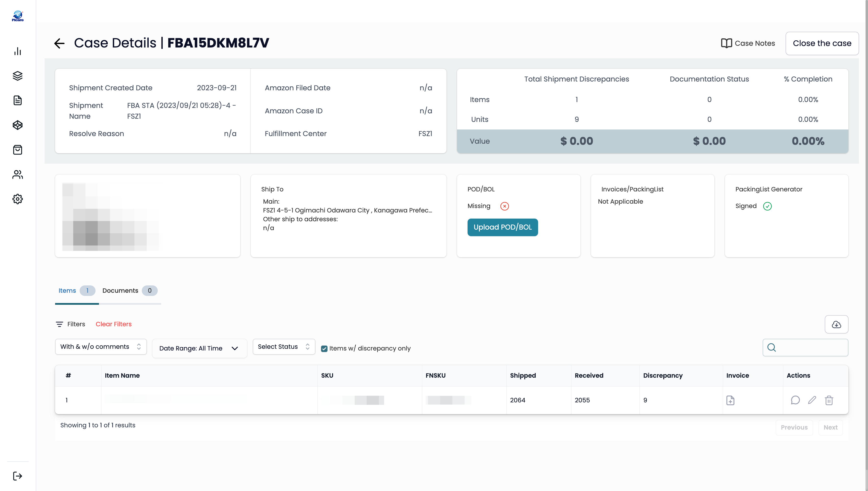
Task: Open the stacked layers sidebar icon
Action: click(18, 76)
